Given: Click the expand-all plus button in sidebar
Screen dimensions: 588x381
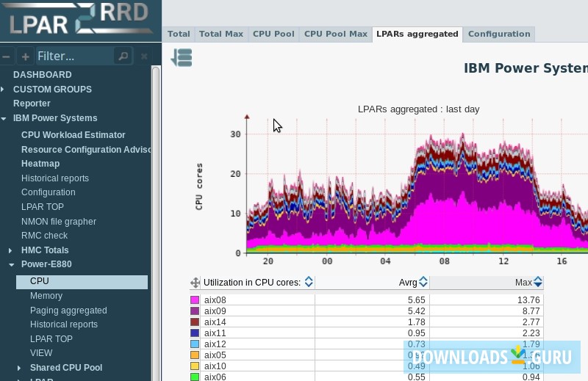Looking at the screenshot, I should [25, 57].
